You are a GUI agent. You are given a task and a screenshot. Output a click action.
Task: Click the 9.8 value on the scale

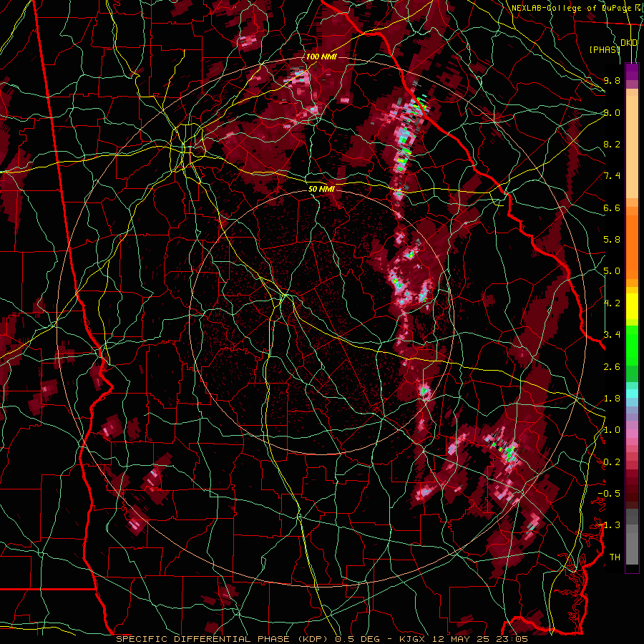[612, 80]
